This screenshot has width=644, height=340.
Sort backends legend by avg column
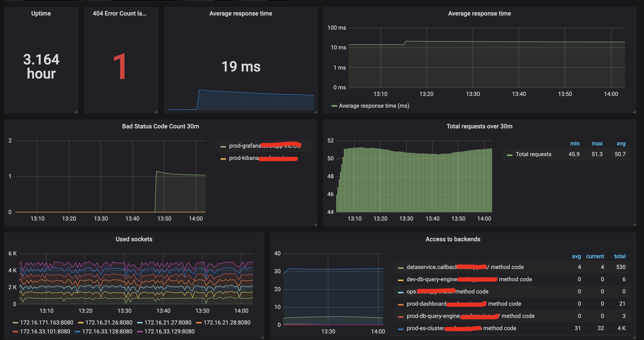(576, 256)
